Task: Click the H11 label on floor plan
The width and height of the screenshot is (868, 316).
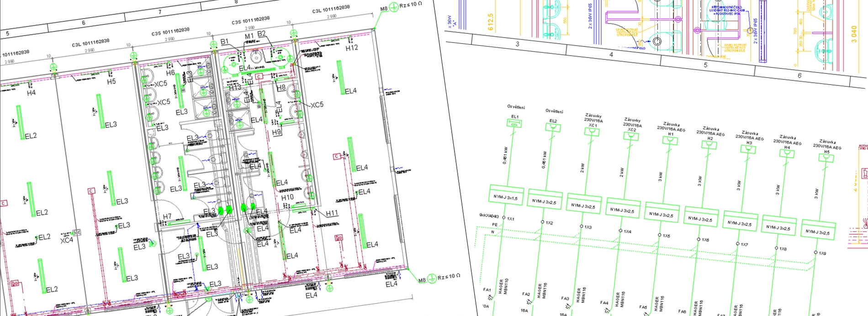Action: (332, 213)
